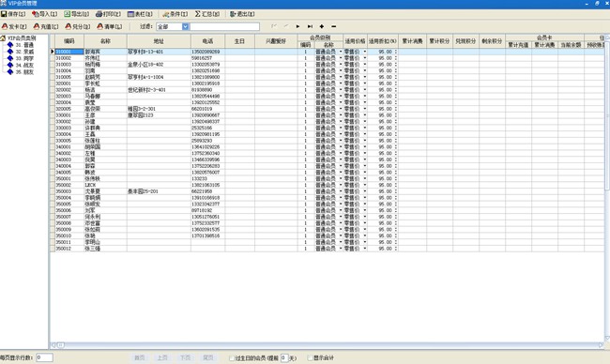
Task: Open the 过滤 filter dropdown showing 全部
Action: (x=185, y=26)
